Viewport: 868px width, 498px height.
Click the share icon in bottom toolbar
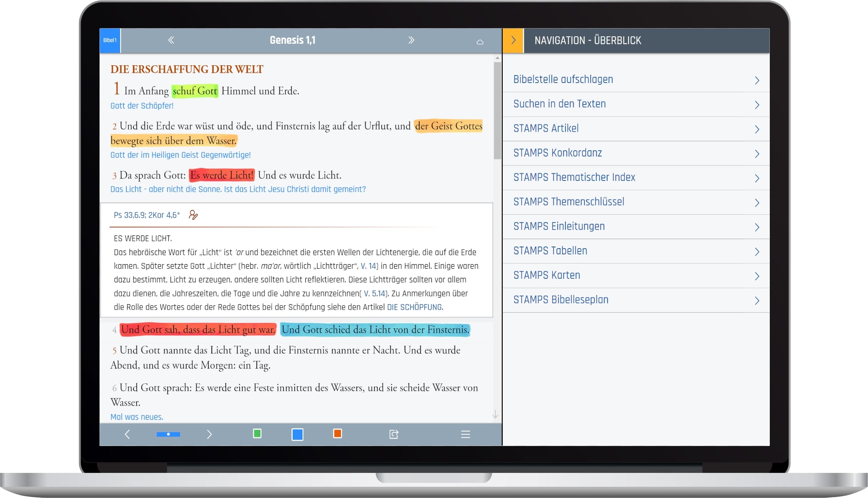(394, 434)
